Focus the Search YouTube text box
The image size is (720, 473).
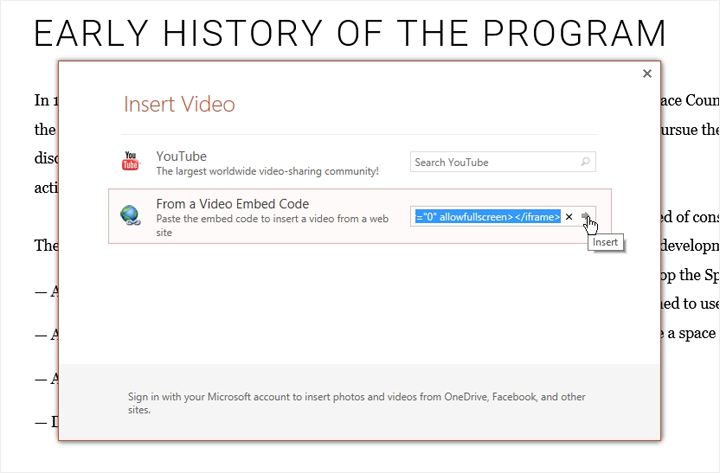pos(490,162)
